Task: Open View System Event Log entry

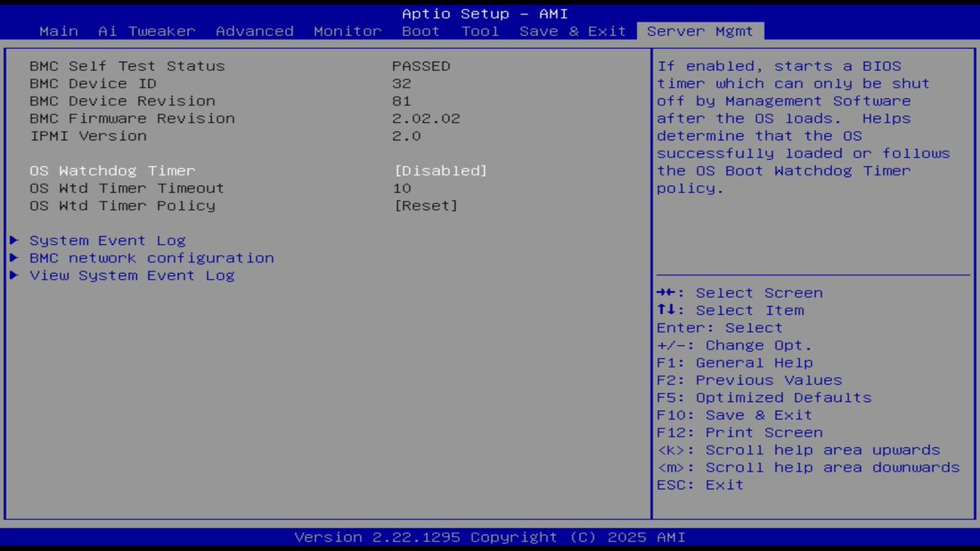Action: pos(132,275)
